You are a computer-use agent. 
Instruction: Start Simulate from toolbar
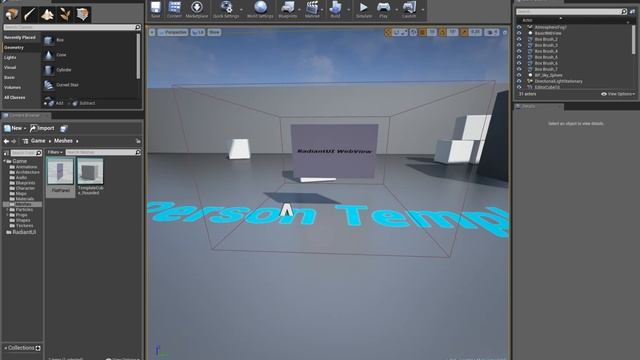pos(364,9)
